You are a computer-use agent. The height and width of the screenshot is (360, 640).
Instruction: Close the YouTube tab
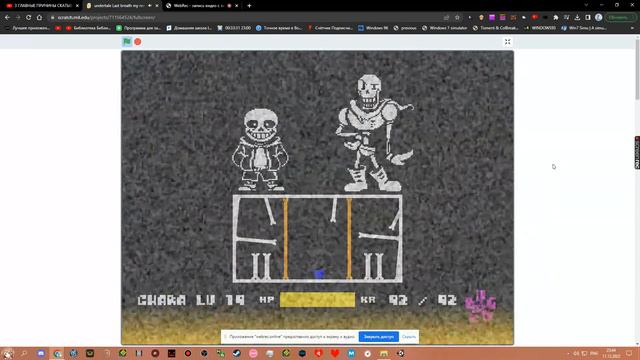pyautogui.click(x=77, y=6)
